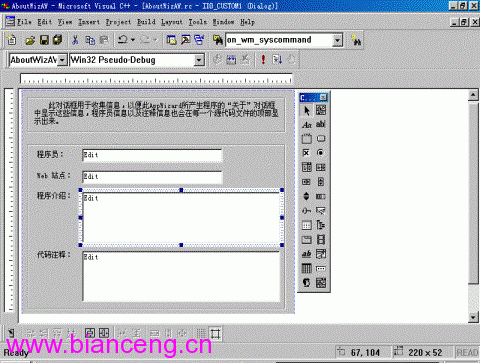Open the Window List toolbar icon
The image size is (480, 363).
(199, 40)
